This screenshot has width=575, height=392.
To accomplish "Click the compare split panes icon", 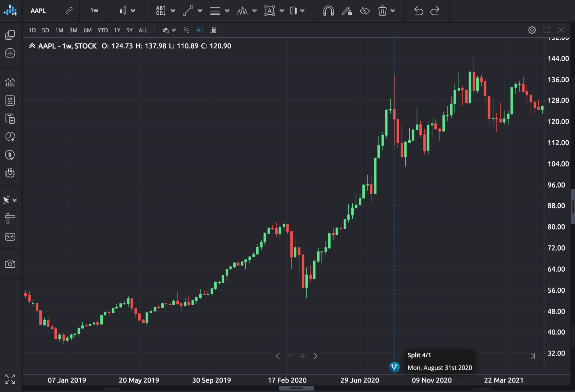I will (x=10, y=237).
